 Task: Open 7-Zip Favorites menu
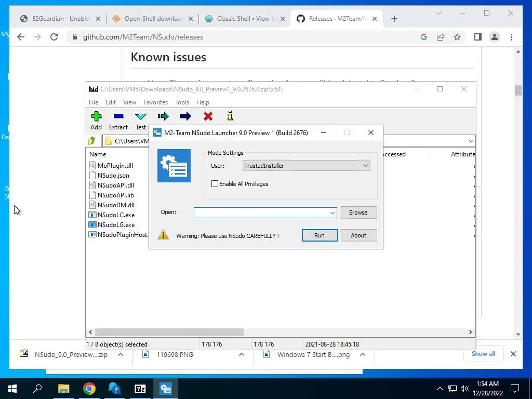coord(155,102)
